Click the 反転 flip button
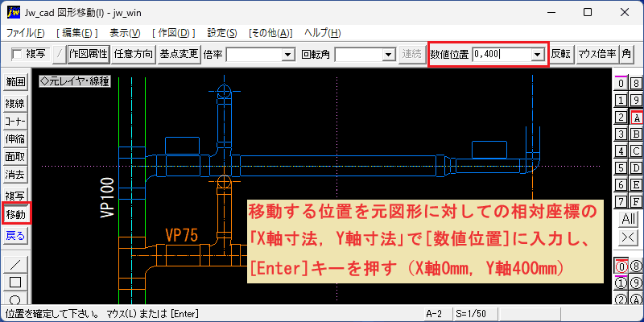This screenshot has height=322, width=644. click(561, 54)
